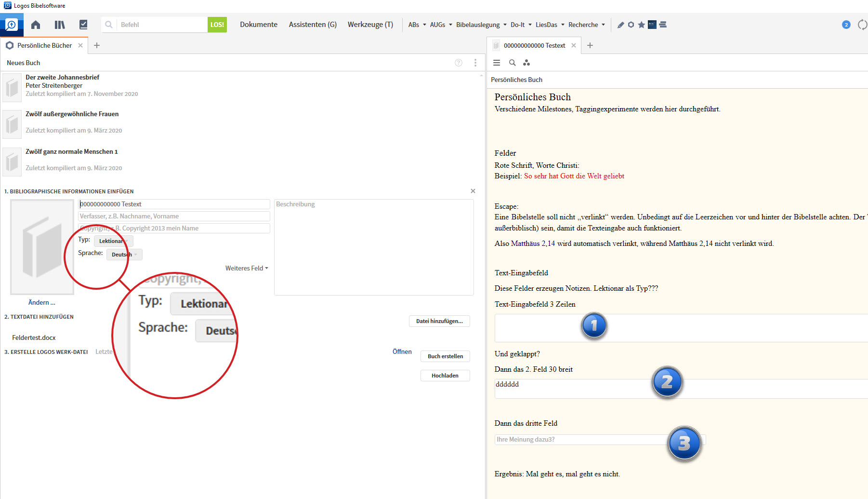The image size is (868, 499).
Task: Click the three-dot visual filters icon
Action: (x=526, y=63)
